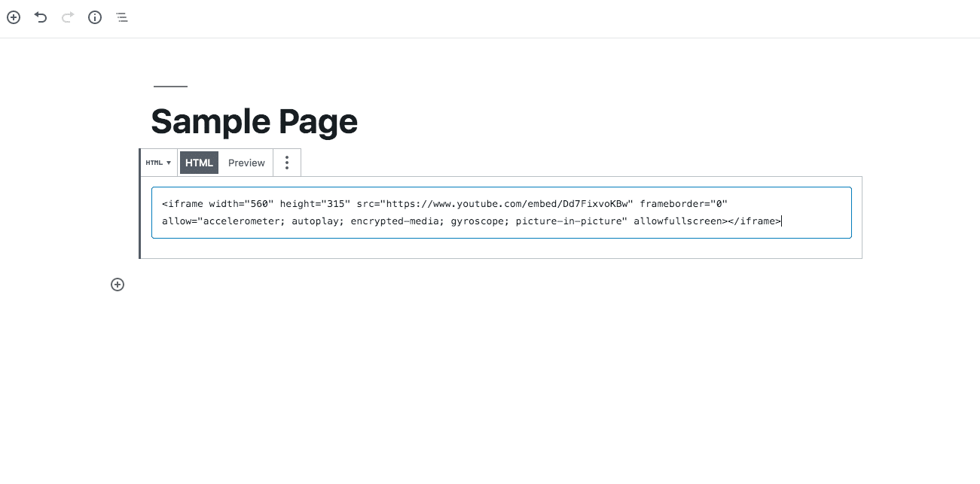Open the block inserter

tap(13, 17)
